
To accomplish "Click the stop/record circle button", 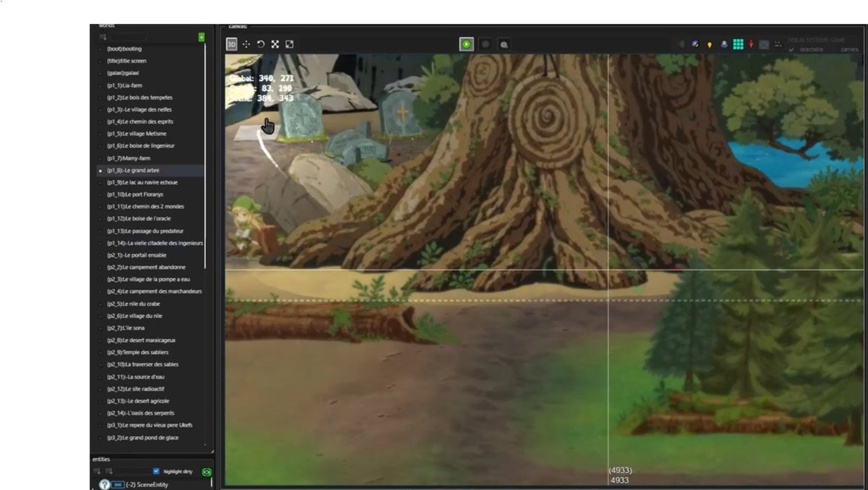I will point(485,44).
